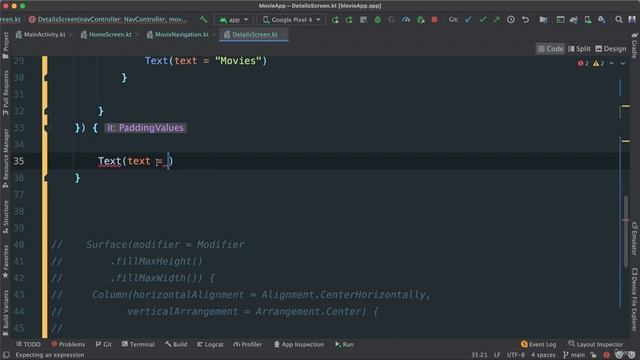Click the Make Project hammer icon
This screenshot has height=360, width=640.
[203, 19]
